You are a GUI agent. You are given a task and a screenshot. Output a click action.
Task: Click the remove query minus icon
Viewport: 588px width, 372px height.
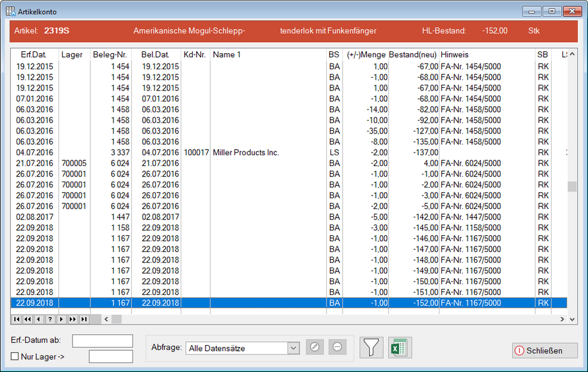point(338,348)
